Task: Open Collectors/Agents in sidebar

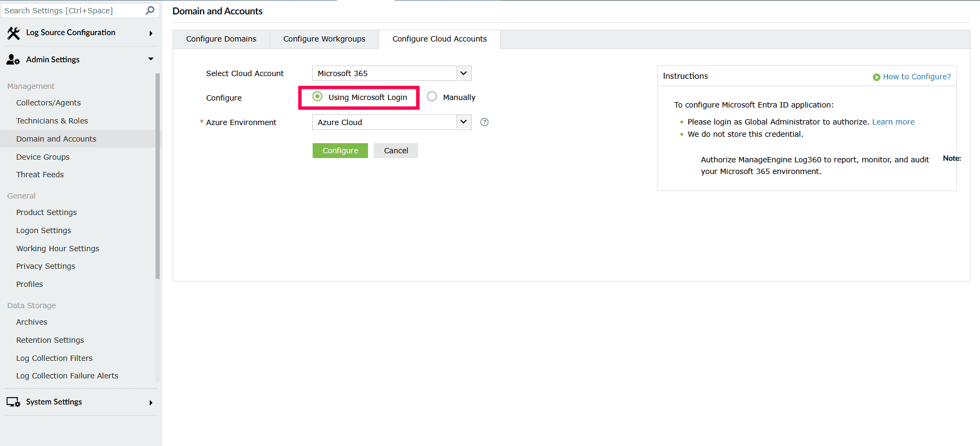Action: [x=48, y=103]
